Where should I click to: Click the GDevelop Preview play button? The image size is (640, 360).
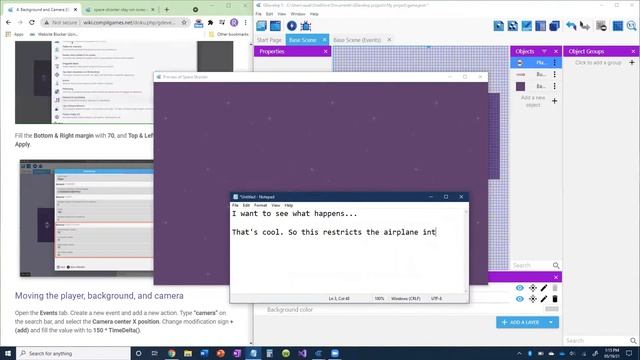coord(291,26)
